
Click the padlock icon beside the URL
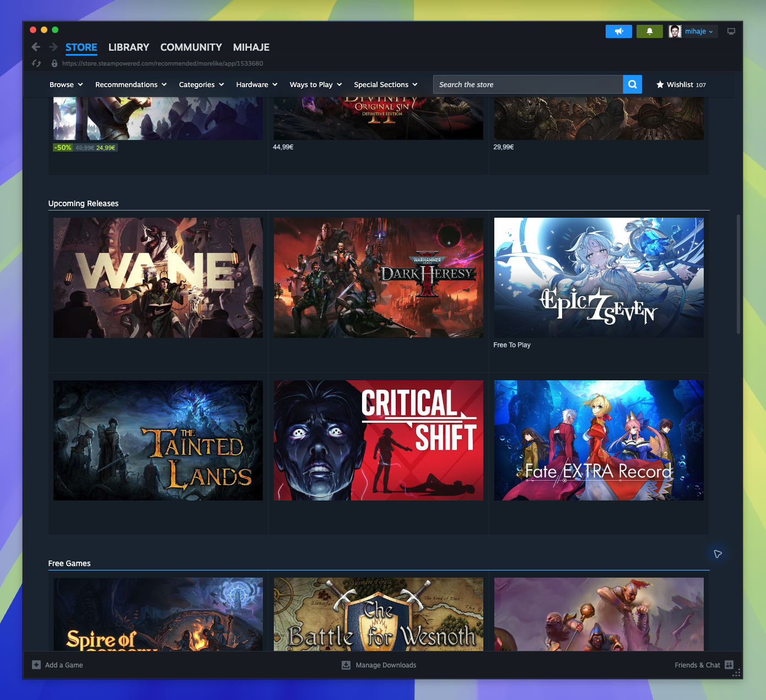coord(55,63)
